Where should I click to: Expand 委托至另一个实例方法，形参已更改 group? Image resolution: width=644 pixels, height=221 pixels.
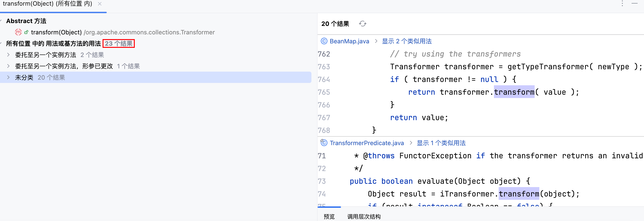(x=8, y=66)
